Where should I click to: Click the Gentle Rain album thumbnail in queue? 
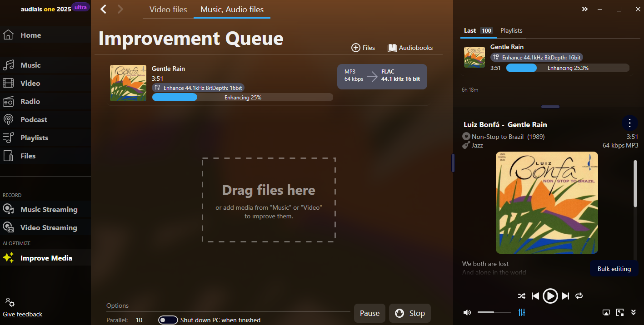click(x=128, y=83)
